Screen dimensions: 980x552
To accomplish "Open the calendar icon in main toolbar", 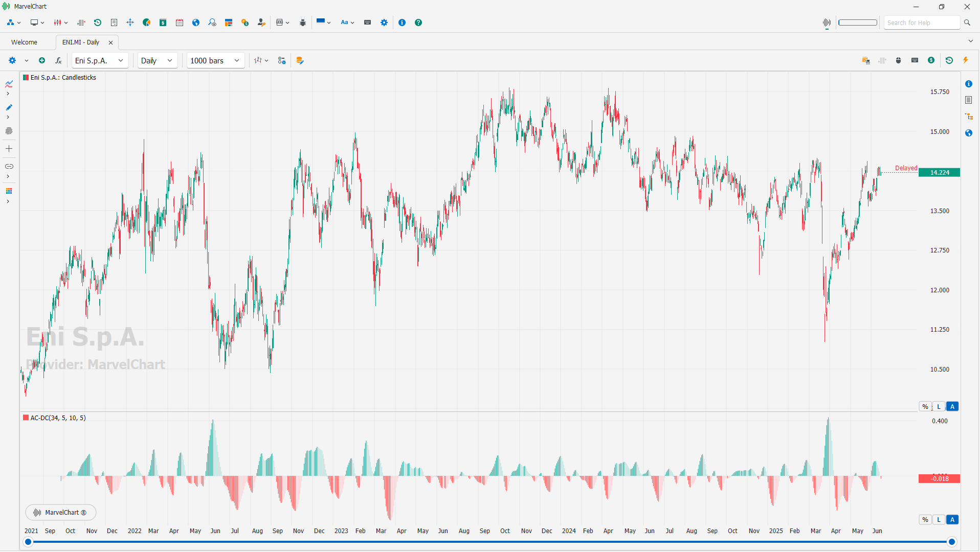I will pos(180,22).
